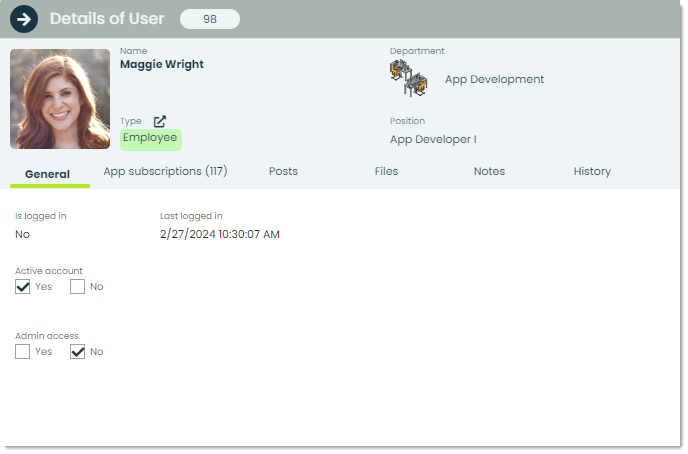
Task: Click the user ID badge 98
Action: [210, 19]
